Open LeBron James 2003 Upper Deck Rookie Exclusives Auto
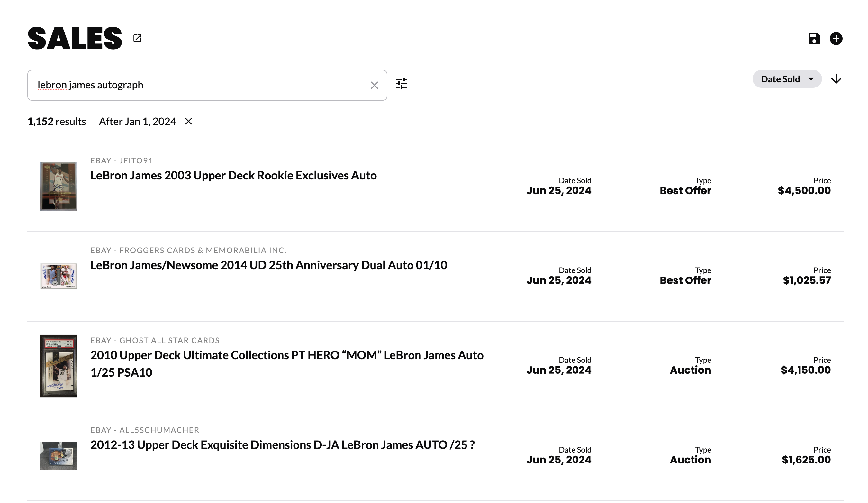Viewport: 868px width, 503px height. coord(233,175)
